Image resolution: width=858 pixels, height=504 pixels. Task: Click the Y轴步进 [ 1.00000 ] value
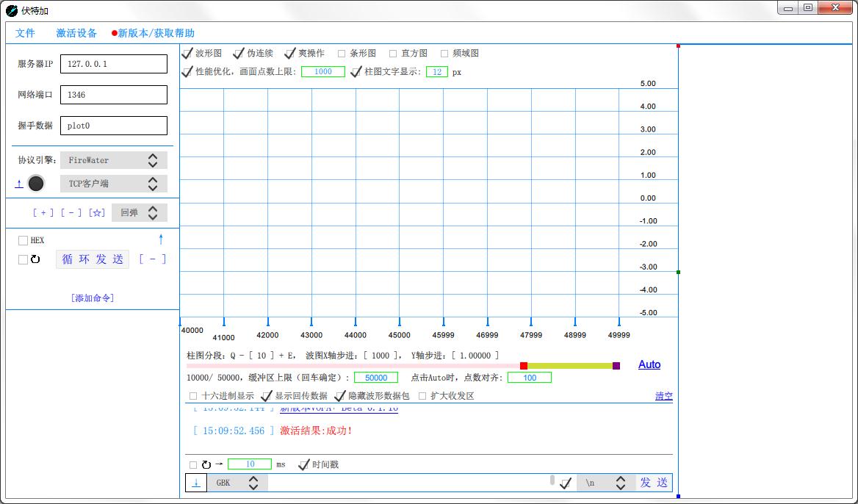[475, 356]
